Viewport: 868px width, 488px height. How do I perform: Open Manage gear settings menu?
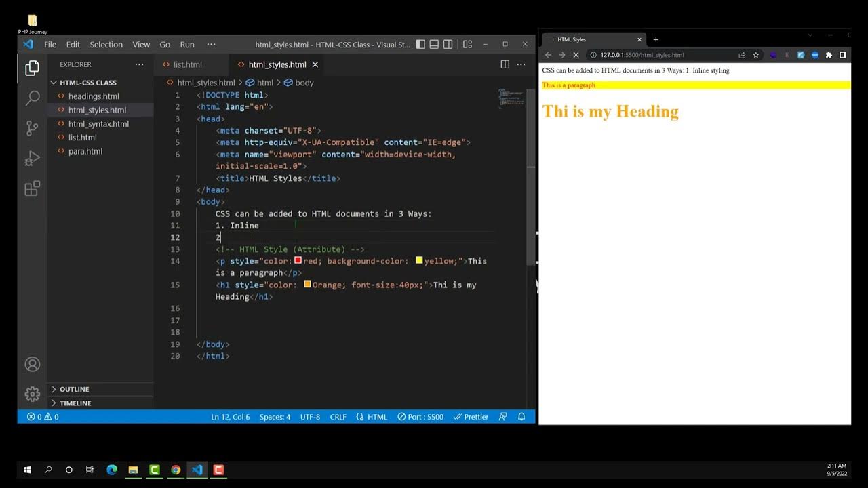point(32,394)
